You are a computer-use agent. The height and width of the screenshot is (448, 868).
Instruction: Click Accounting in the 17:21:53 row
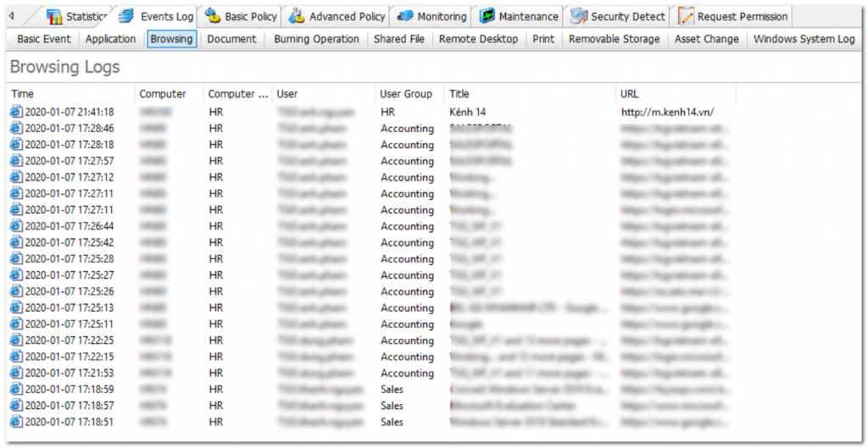point(408,373)
